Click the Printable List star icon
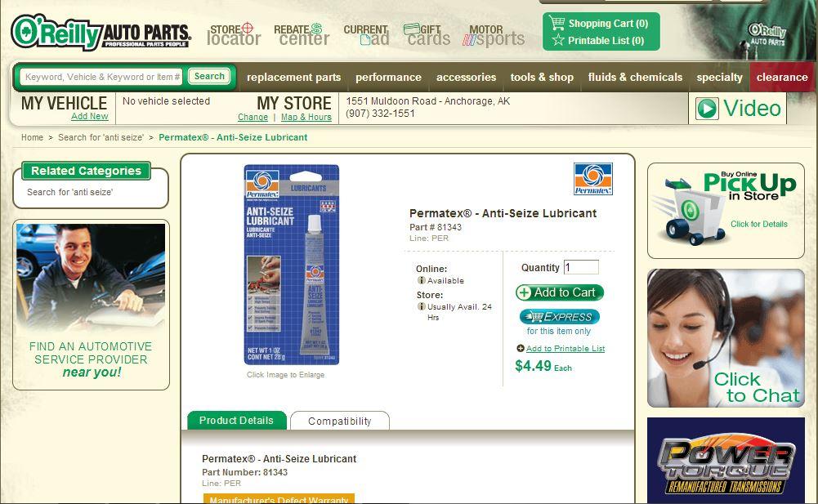This screenshot has height=504, width=818. pos(557,40)
